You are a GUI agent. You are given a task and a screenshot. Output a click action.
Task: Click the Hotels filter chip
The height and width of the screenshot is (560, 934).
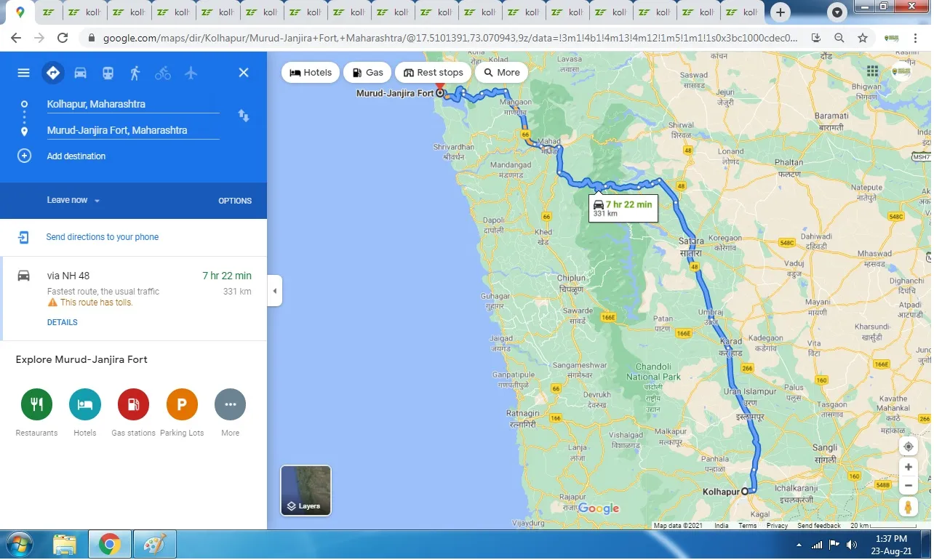point(311,73)
